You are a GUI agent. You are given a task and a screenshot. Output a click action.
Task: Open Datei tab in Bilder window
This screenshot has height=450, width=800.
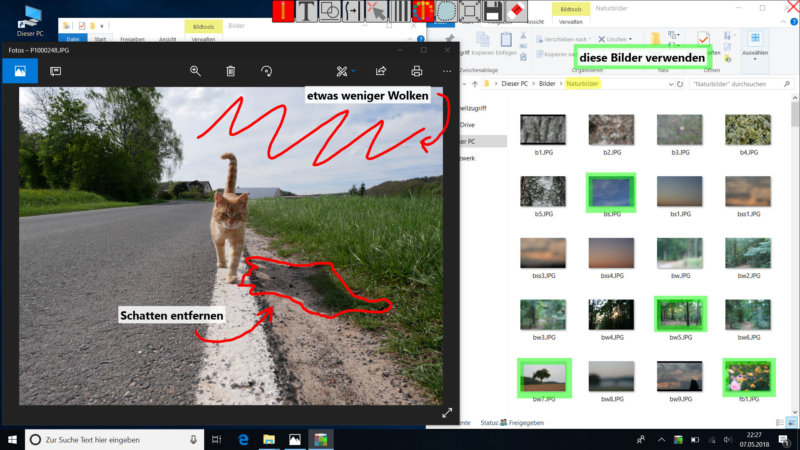(72, 39)
